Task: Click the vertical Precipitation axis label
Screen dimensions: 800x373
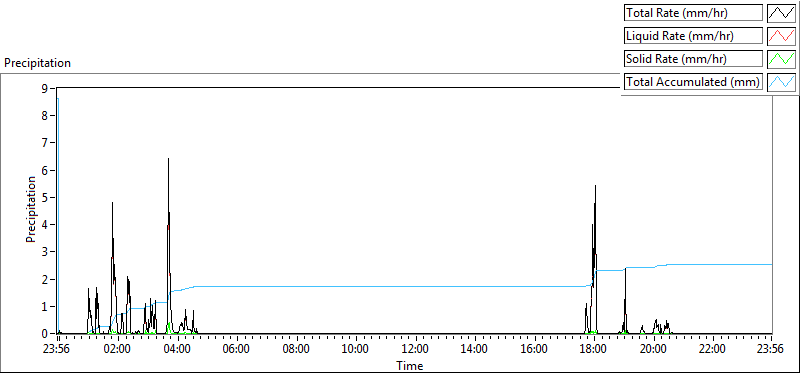Action: (x=31, y=209)
